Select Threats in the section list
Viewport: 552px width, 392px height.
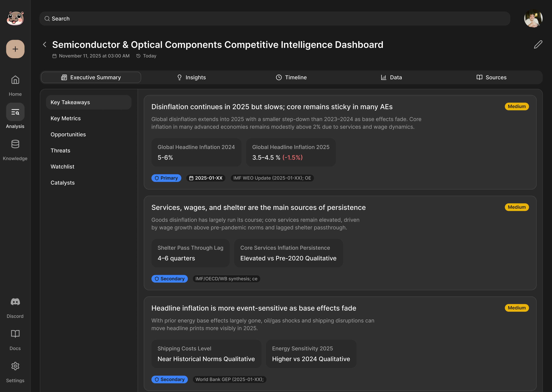click(60, 151)
